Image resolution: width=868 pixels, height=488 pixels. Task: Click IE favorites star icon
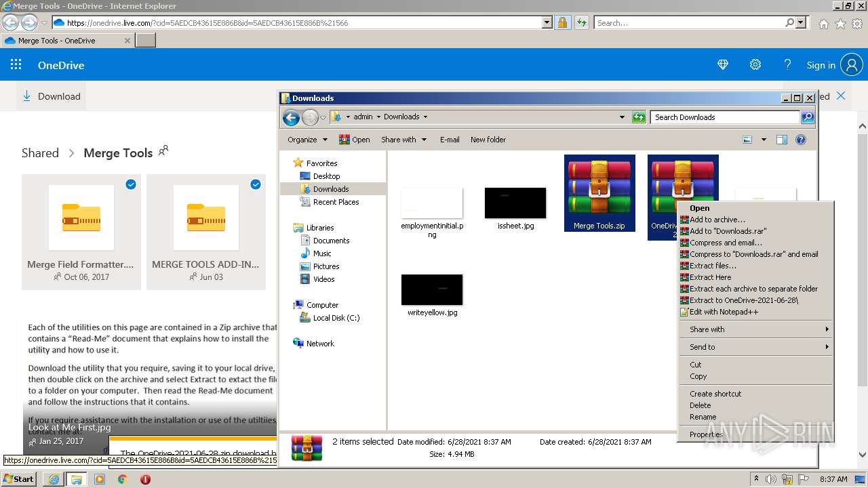tap(840, 24)
